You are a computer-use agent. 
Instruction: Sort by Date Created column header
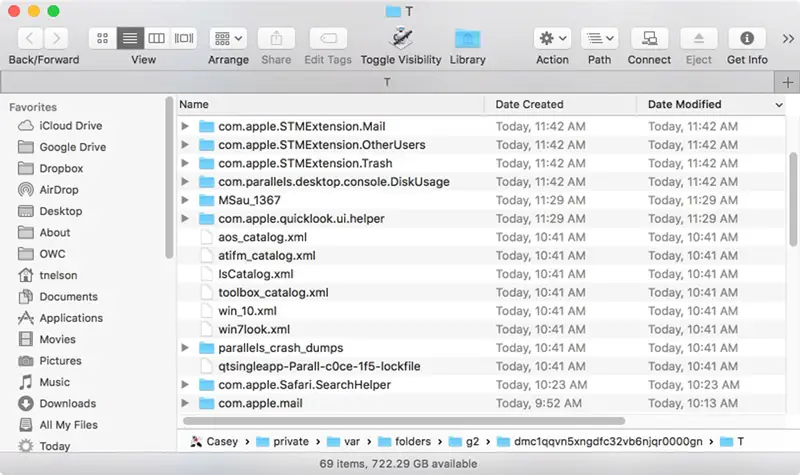click(560, 105)
